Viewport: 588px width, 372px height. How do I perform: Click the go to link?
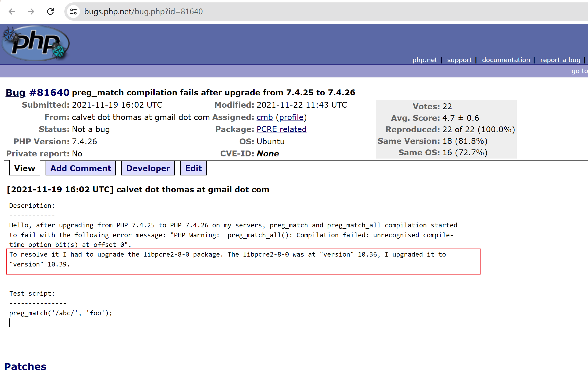pos(579,71)
